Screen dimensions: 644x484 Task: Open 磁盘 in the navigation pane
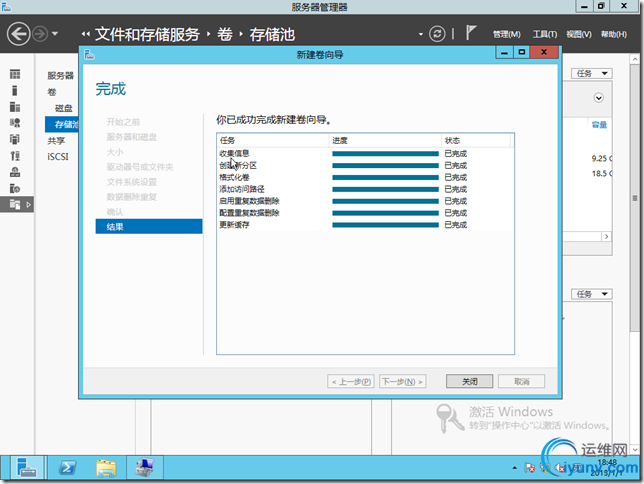(64, 108)
